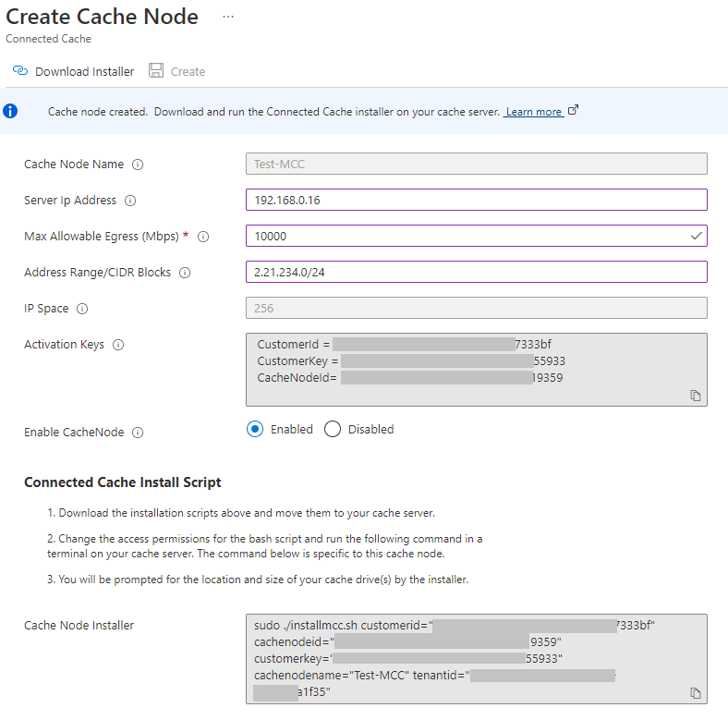728x720 pixels.
Task: Click the Address Range/CIDR Blocks field
Action: (476, 273)
